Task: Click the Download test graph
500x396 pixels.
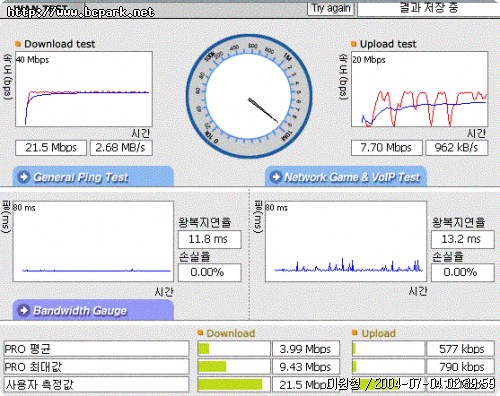Action: point(84,89)
